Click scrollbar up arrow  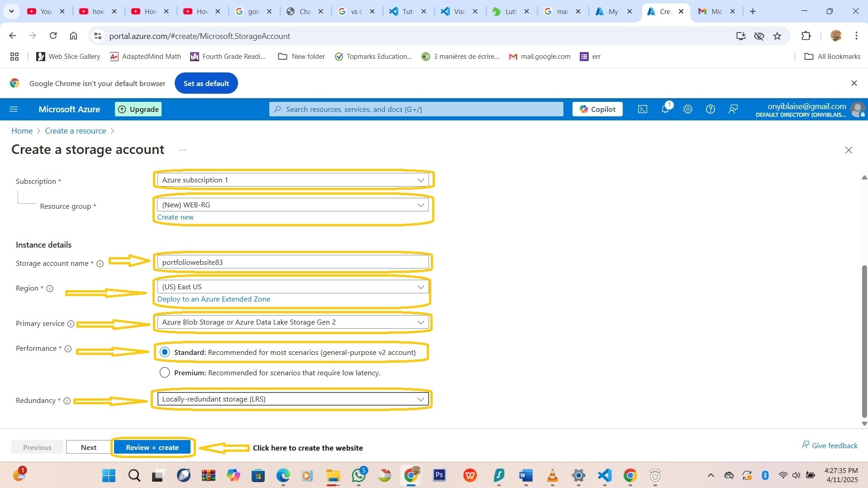[864, 177]
